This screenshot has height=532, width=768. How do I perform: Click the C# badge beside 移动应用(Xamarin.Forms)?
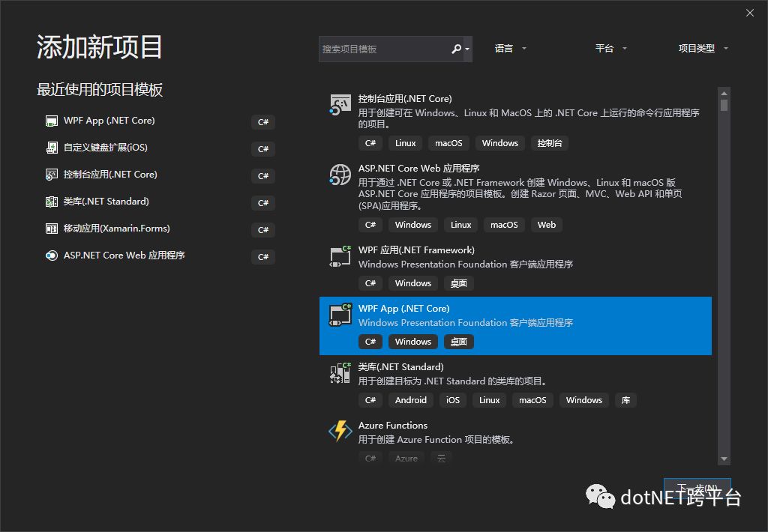point(263,229)
